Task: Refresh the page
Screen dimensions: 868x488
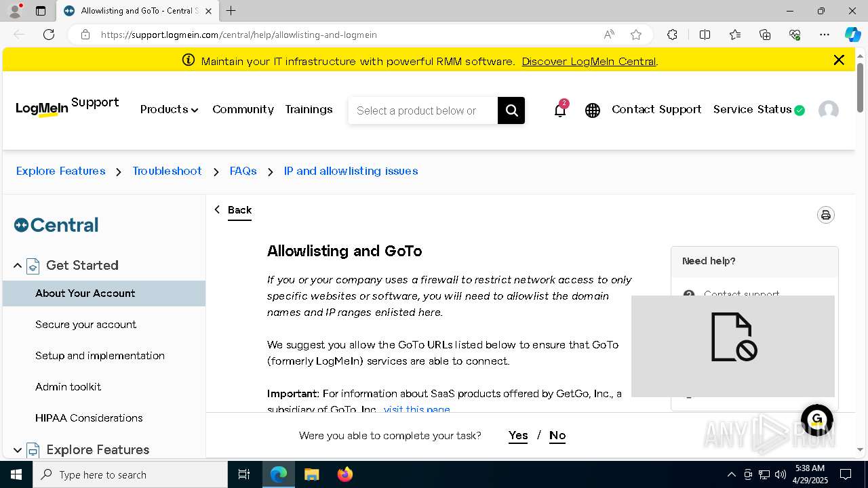Action: pyautogui.click(x=49, y=35)
